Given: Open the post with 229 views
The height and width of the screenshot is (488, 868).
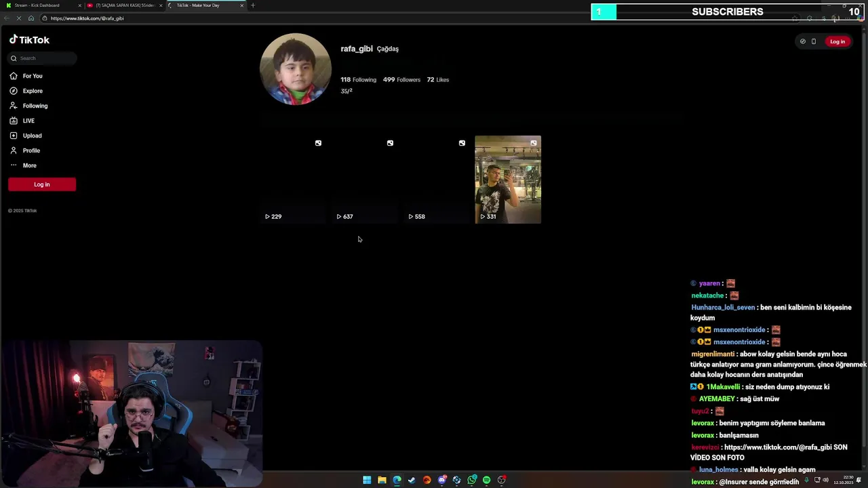Looking at the screenshot, I should point(292,180).
